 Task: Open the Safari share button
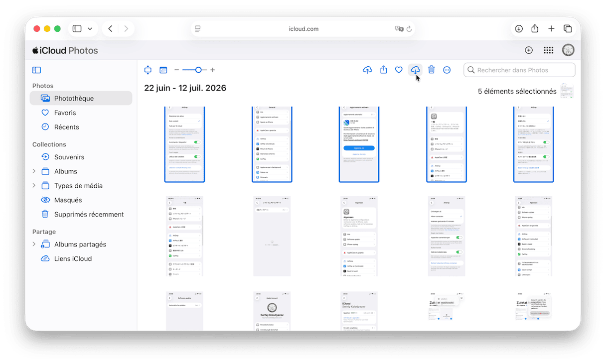point(535,29)
